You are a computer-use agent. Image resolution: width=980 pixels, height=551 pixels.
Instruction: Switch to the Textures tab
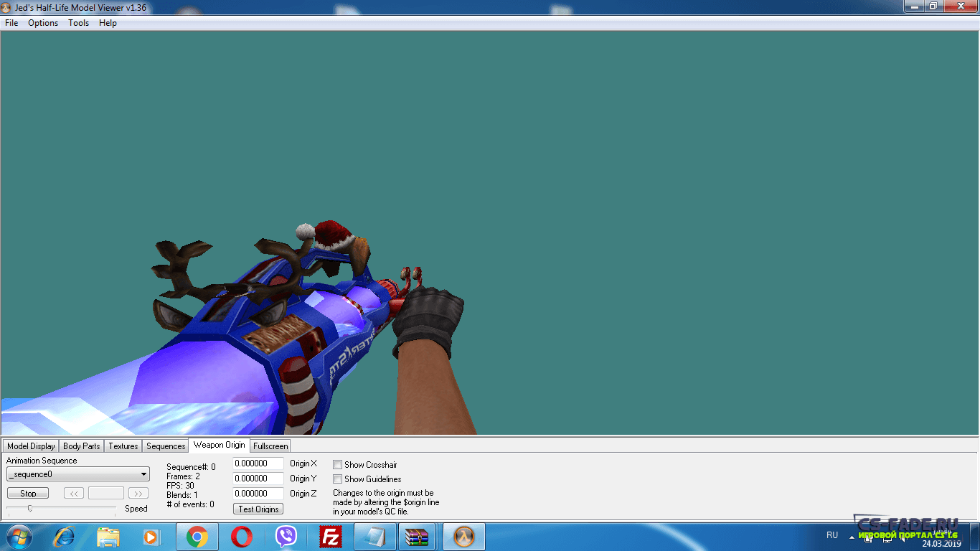pyautogui.click(x=123, y=446)
